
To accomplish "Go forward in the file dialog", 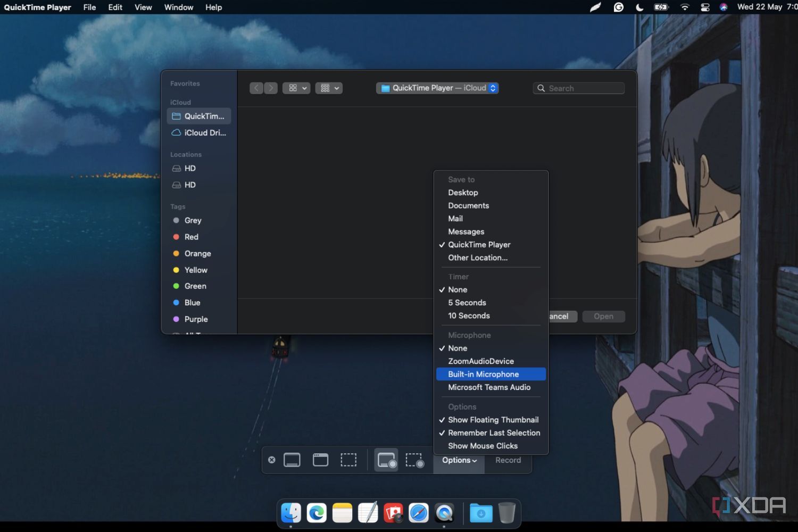I will click(271, 88).
